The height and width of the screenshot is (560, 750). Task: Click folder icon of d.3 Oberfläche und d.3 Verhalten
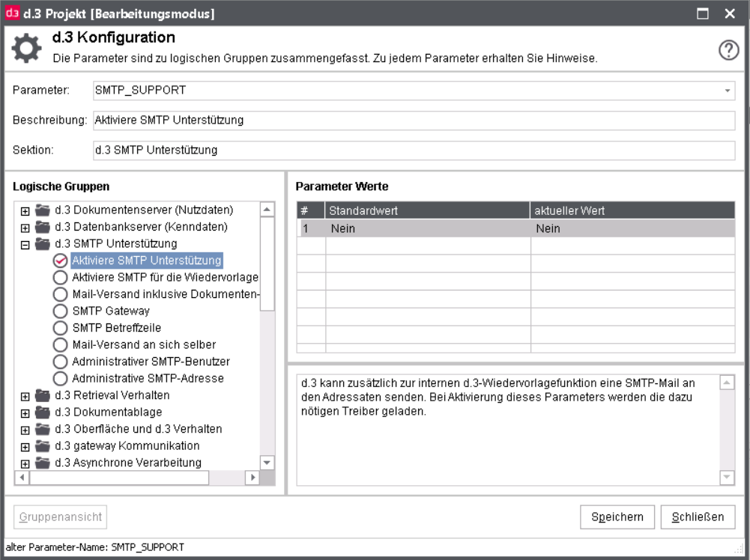tap(43, 429)
